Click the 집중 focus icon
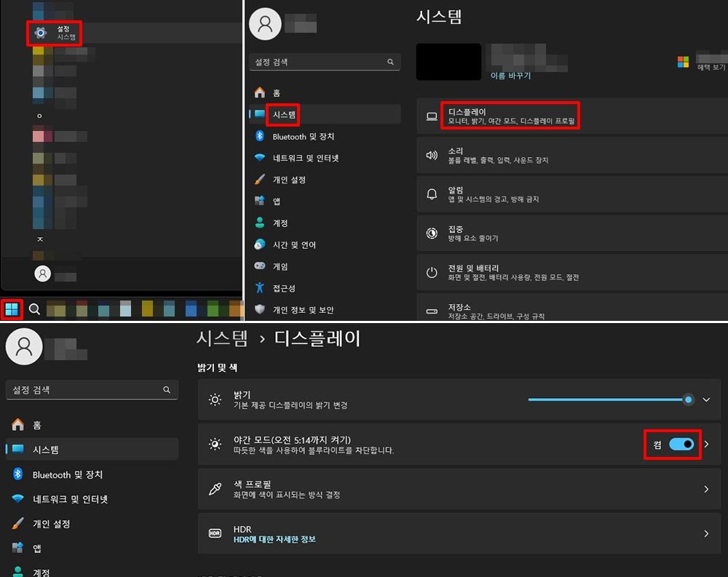Image resolution: width=728 pixels, height=577 pixels. coord(432,234)
